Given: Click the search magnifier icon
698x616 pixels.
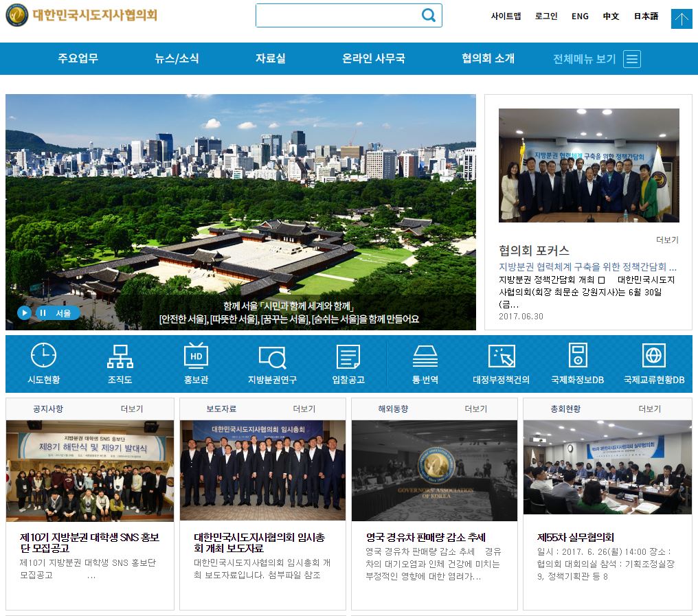Looking at the screenshot, I should click(429, 16).
